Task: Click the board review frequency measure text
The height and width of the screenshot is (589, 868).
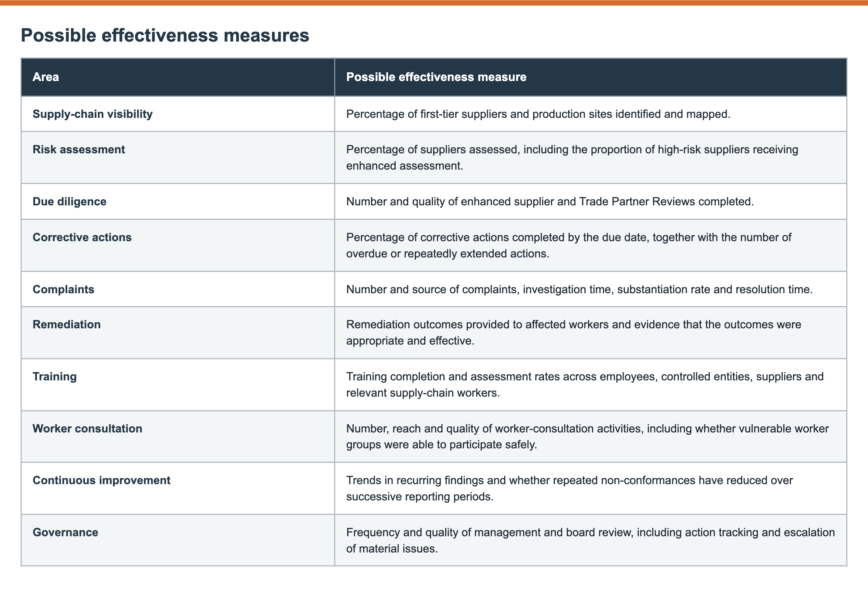Action: pos(590,540)
